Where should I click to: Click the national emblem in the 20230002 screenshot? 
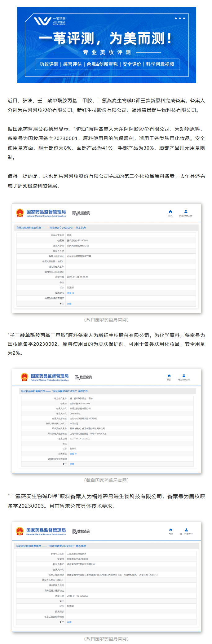[x=24, y=377]
